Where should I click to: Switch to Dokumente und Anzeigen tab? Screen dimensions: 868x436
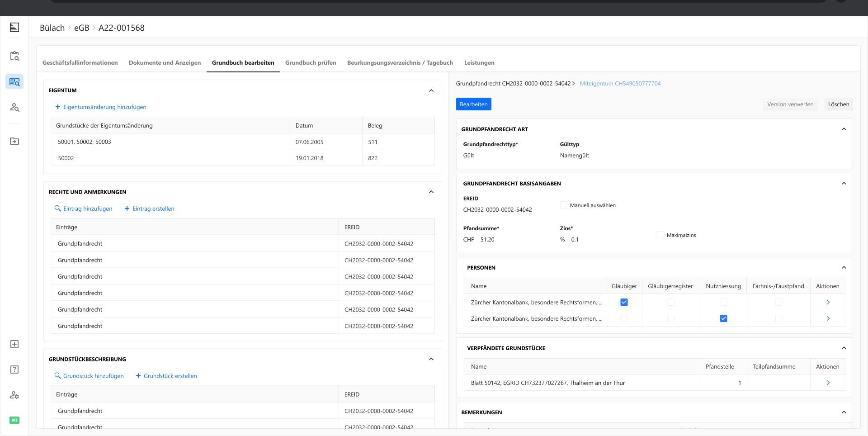point(165,62)
